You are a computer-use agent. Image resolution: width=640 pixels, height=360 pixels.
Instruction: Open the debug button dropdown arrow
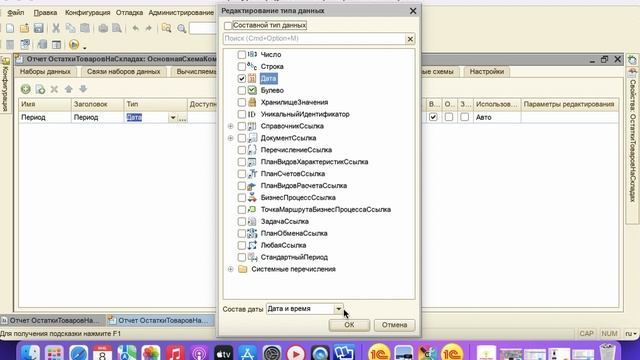[84, 47]
